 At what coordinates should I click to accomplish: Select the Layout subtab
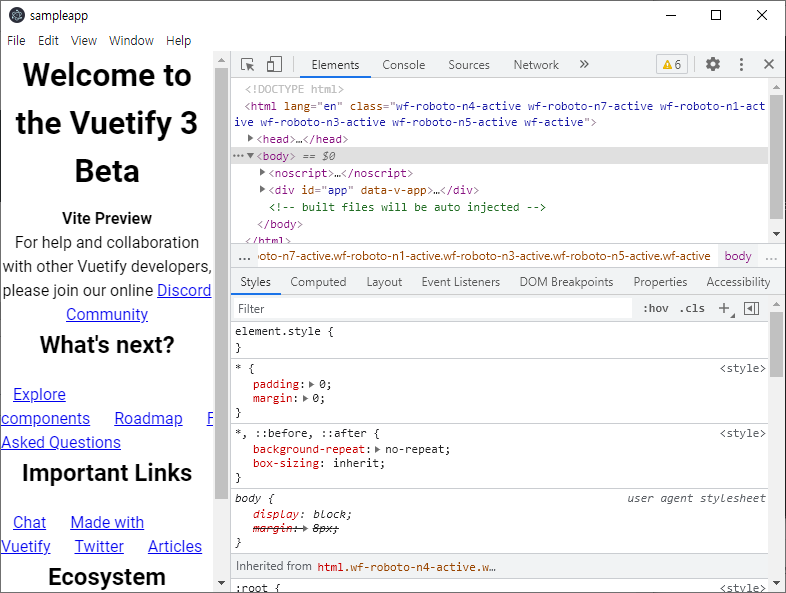click(384, 282)
